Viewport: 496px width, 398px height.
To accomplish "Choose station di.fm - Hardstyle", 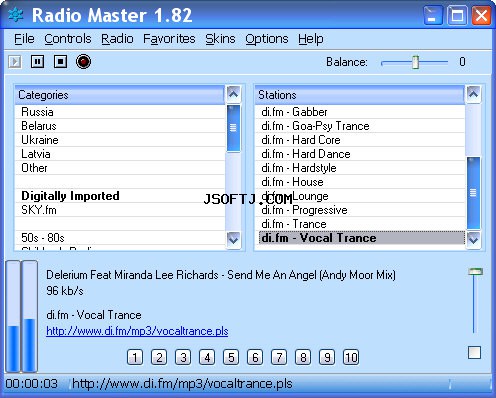I will click(x=360, y=168).
